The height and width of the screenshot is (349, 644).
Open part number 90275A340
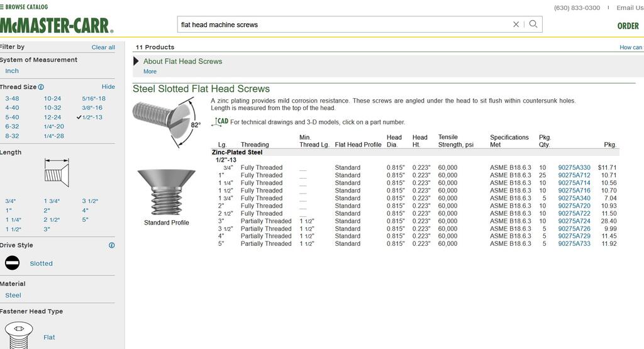click(574, 198)
